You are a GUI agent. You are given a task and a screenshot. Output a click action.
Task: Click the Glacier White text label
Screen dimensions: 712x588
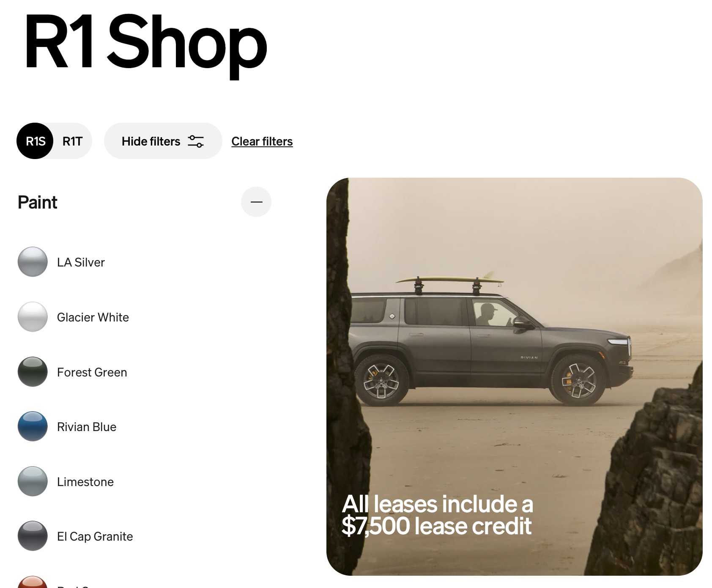93,317
